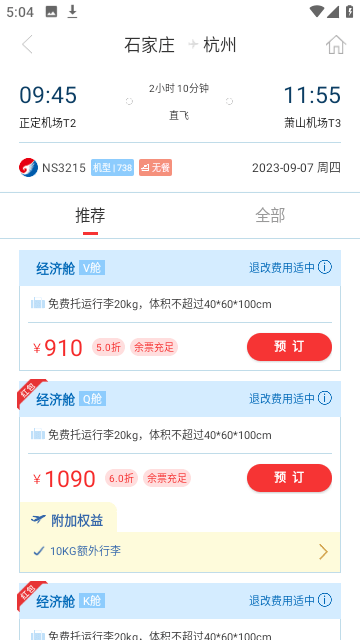The width and height of the screenshot is (360, 640).
Task: Expand 10KG额外行李 with the chevron arrow
Action: point(323,552)
